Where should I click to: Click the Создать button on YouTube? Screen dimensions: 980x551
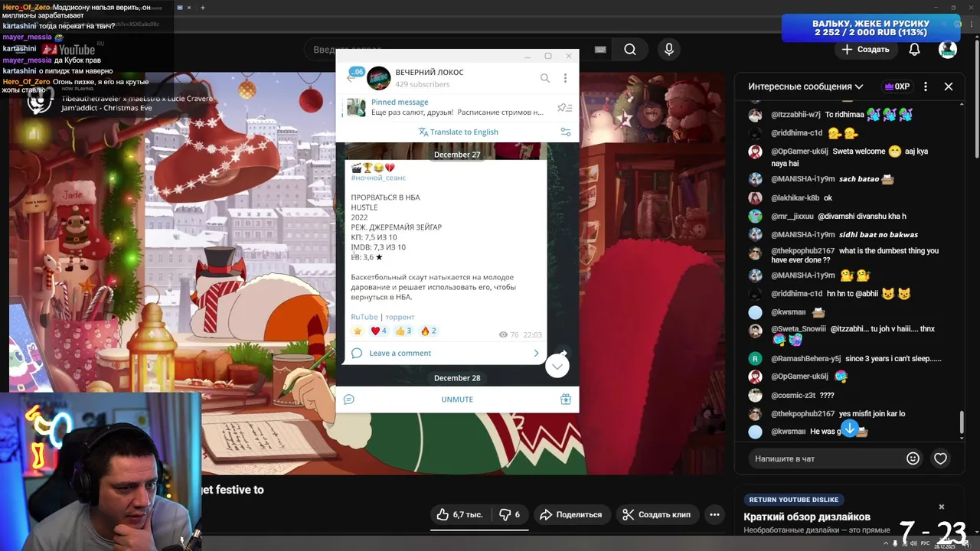tap(865, 50)
